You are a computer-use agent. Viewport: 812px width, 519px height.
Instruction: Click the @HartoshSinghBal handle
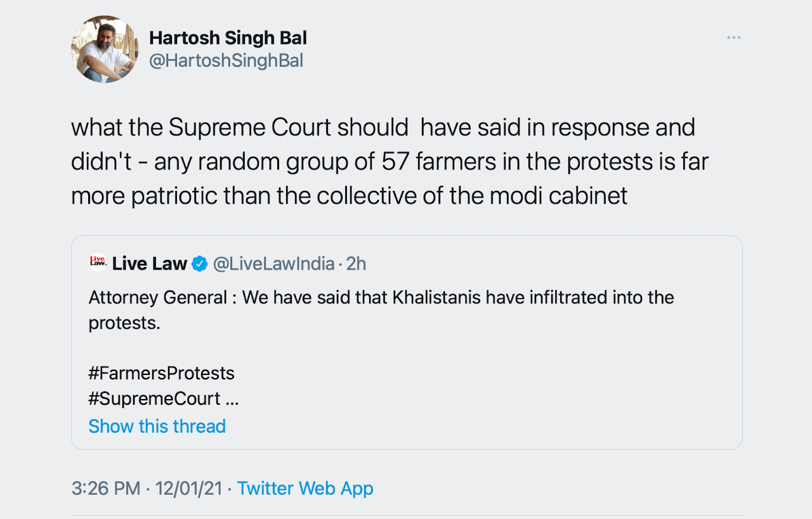pyautogui.click(x=226, y=61)
